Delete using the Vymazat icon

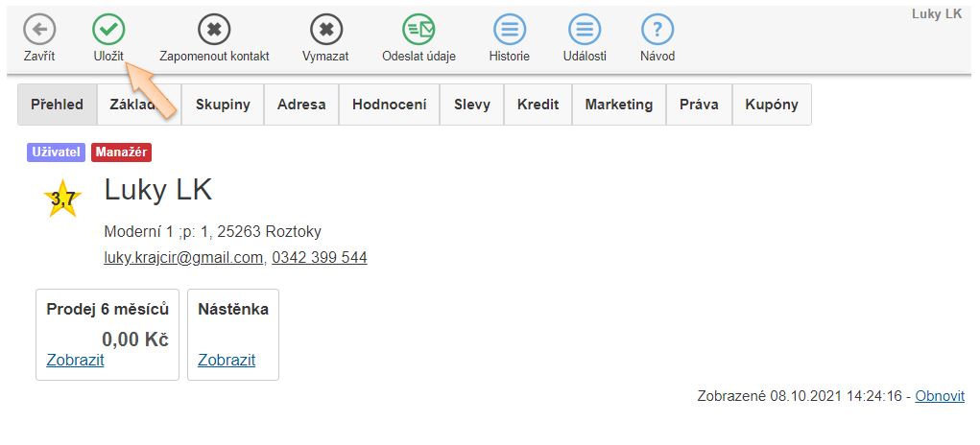click(x=325, y=30)
